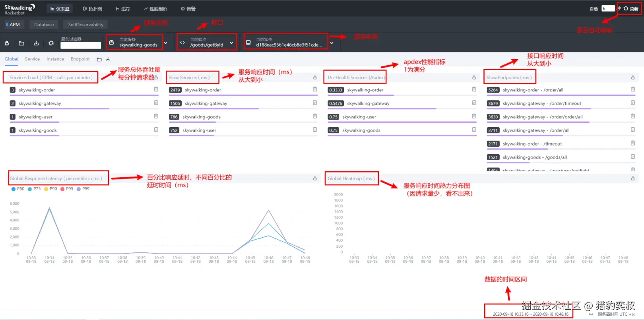Image resolution: width=644 pixels, height=320 pixels.
Task: Go to the 拓扑图 topology page
Action: 92,9
